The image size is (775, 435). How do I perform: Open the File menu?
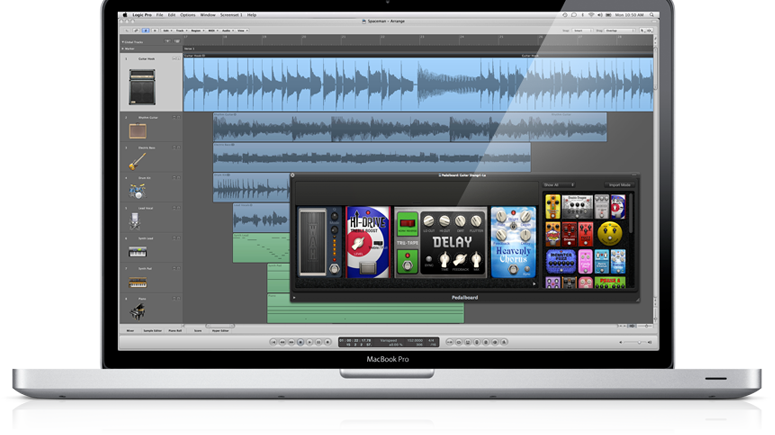pyautogui.click(x=160, y=15)
